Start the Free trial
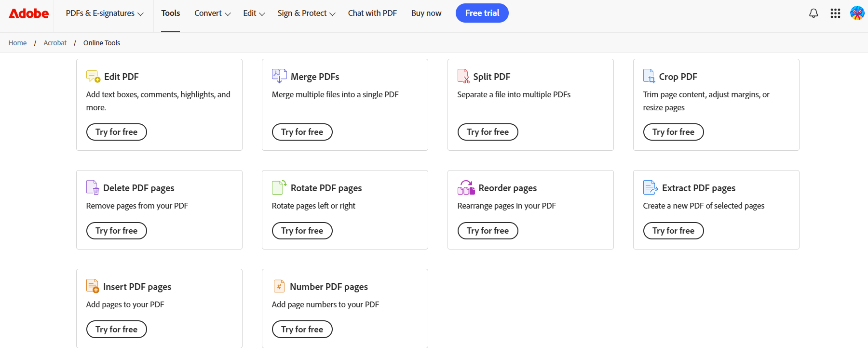Viewport: 868px width, 355px height. coord(482,13)
